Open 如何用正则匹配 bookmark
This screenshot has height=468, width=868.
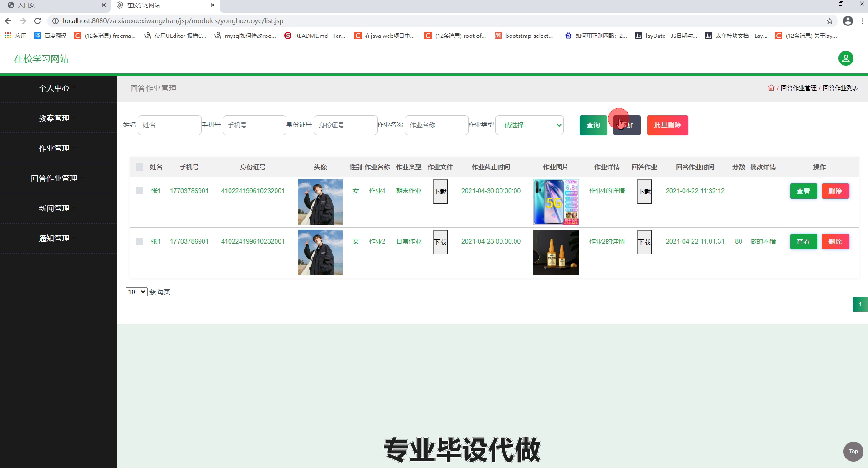point(596,36)
